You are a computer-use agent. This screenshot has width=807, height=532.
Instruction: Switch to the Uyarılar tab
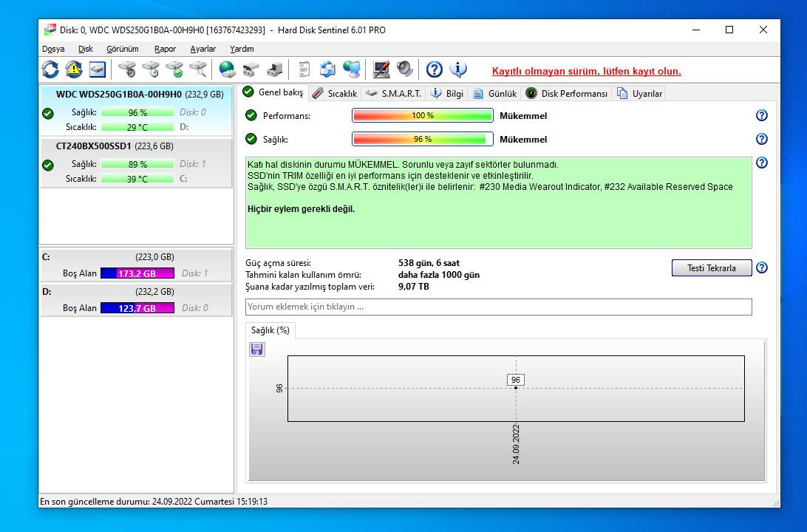[x=640, y=94]
